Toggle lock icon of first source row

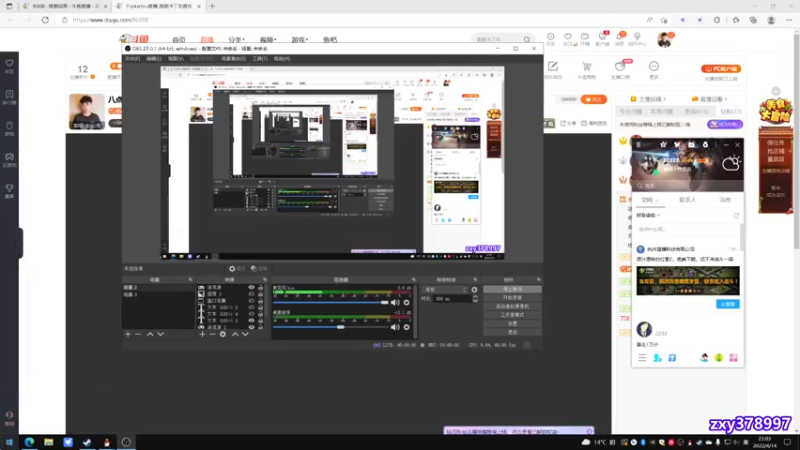261,288
